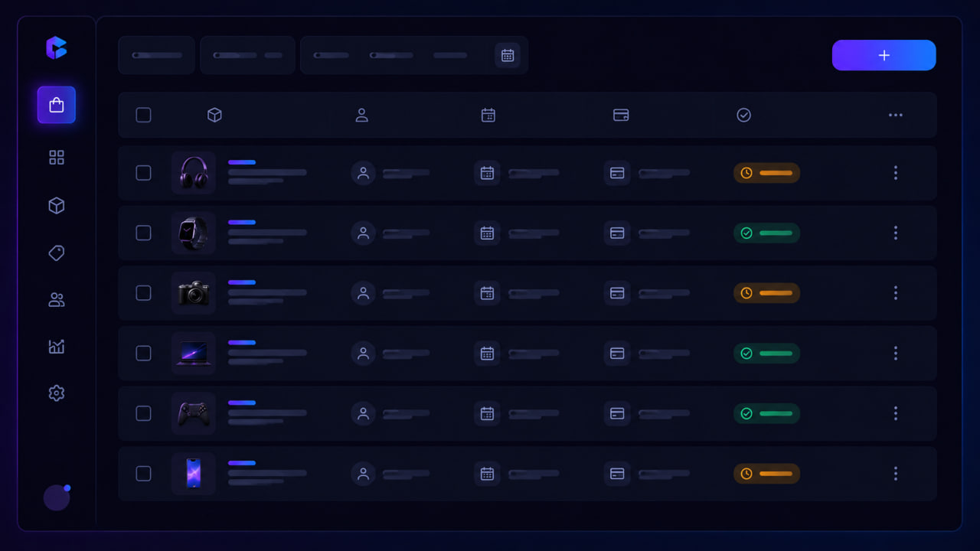Image resolution: width=980 pixels, height=551 pixels.
Task: Tick the checkbox in the camera row
Action: (143, 293)
